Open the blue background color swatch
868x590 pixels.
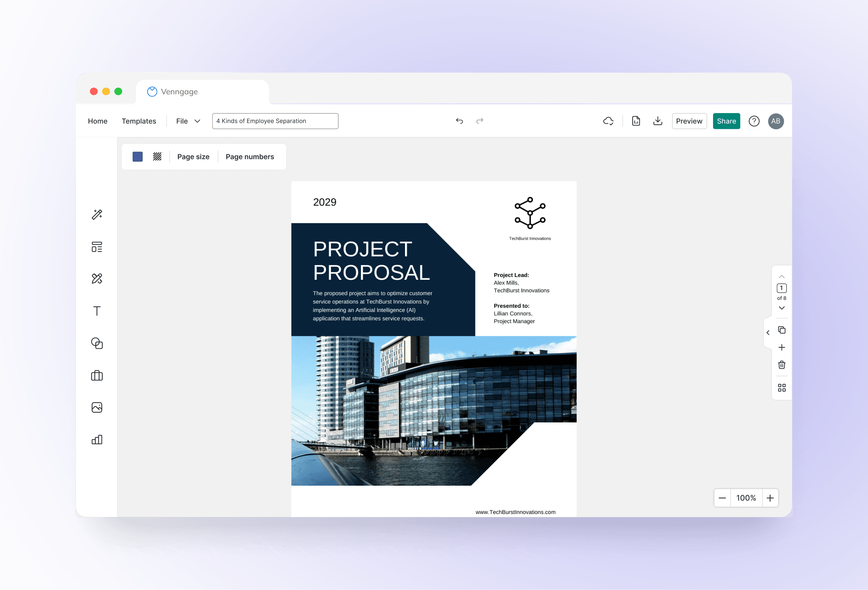click(137, 157)
